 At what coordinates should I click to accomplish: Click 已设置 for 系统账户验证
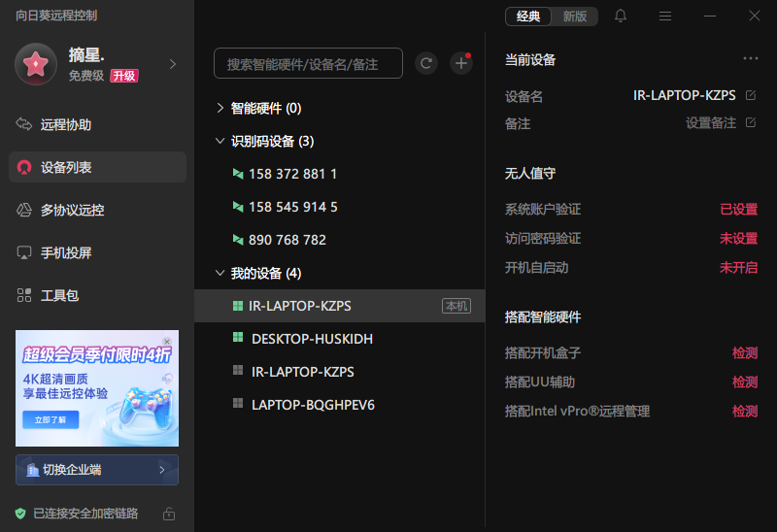[x=738, y=209]
